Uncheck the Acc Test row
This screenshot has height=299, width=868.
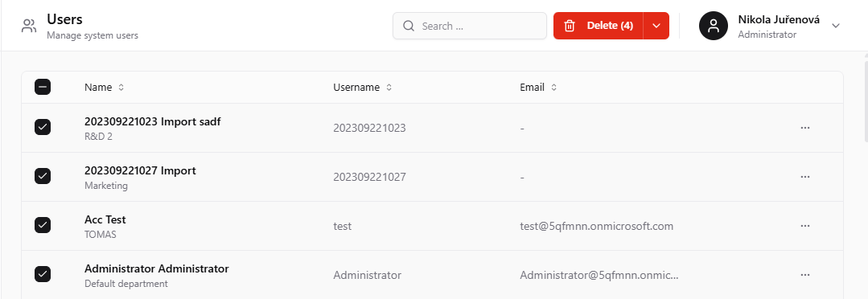pyautogui.click(x=43, y=225)
